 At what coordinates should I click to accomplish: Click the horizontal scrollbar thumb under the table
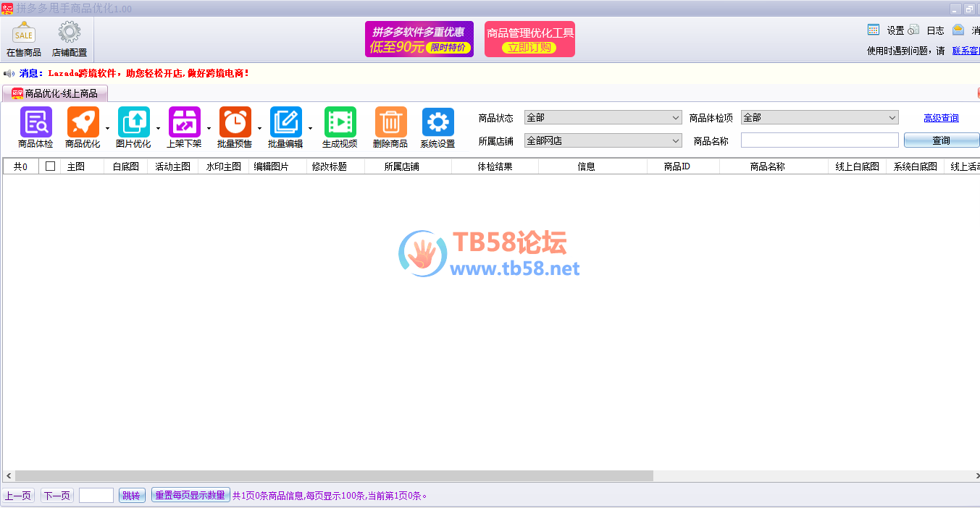334,476
